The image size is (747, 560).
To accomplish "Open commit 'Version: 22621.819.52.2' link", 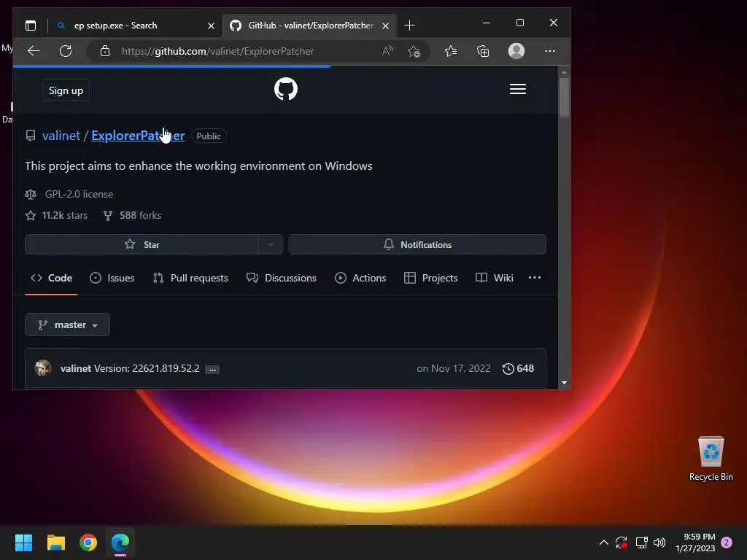I will click(x=147, y=368).
